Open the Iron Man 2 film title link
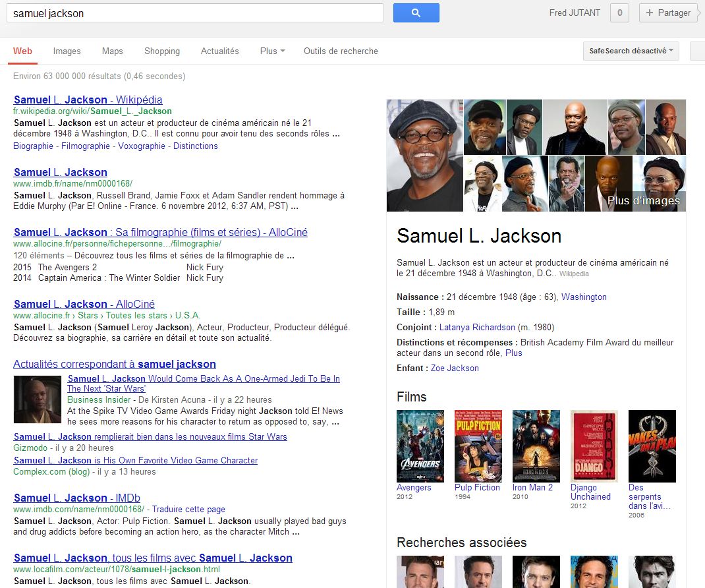The image size is (705, 588). (x=533, y=488)
